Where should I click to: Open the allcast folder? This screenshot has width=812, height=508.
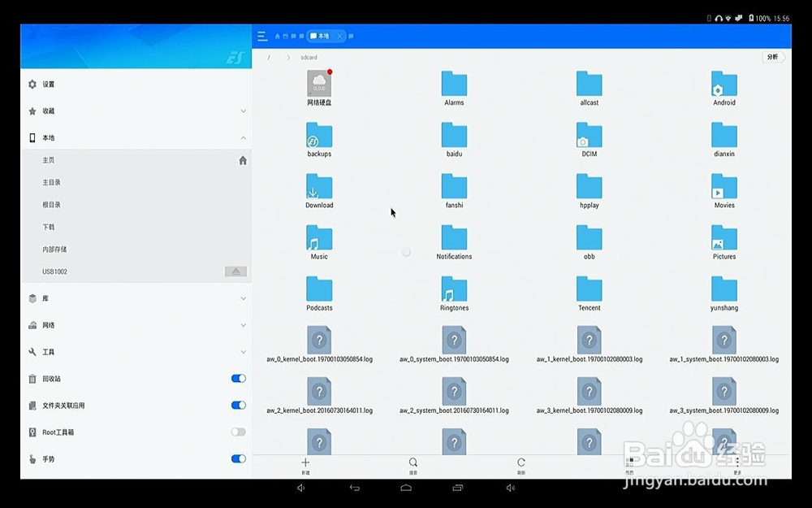click(x=590, y=88)
